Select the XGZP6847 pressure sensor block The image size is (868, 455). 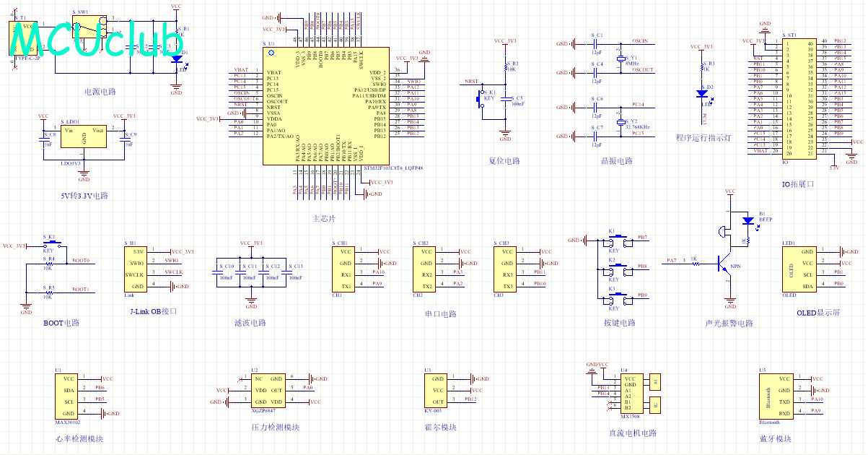click(x=268, y=390)
